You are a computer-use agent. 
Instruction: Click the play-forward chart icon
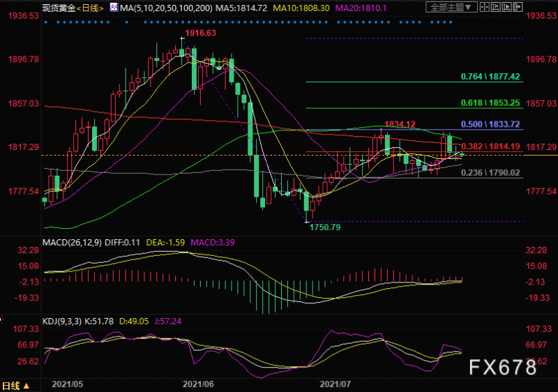coord(507,7)
